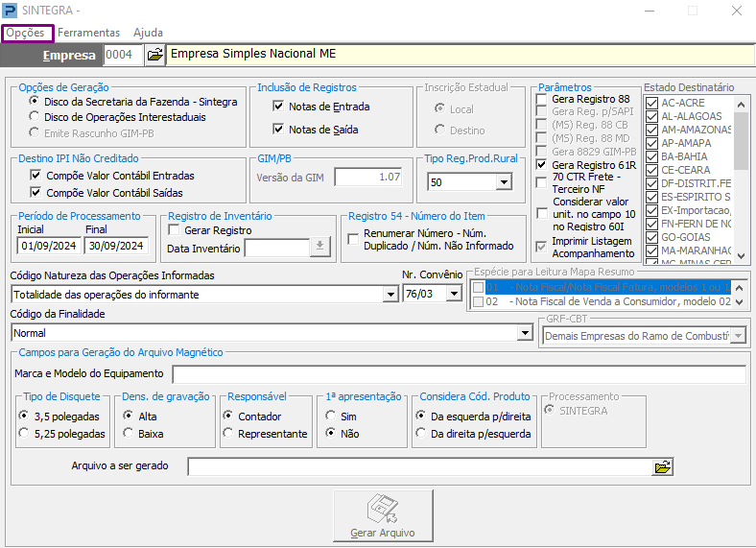The image size is (756, 548).
Task: Click the Empresa folder browse icon
Action: pos(154,55)
